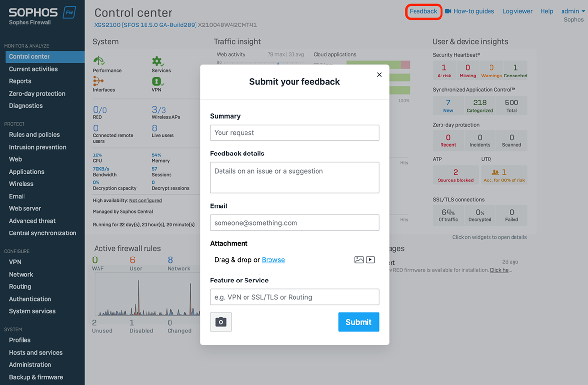Navigate to Zero-day protection section
Image resolution: width=588 pixels, height=385 pixels.
point(36,93)
